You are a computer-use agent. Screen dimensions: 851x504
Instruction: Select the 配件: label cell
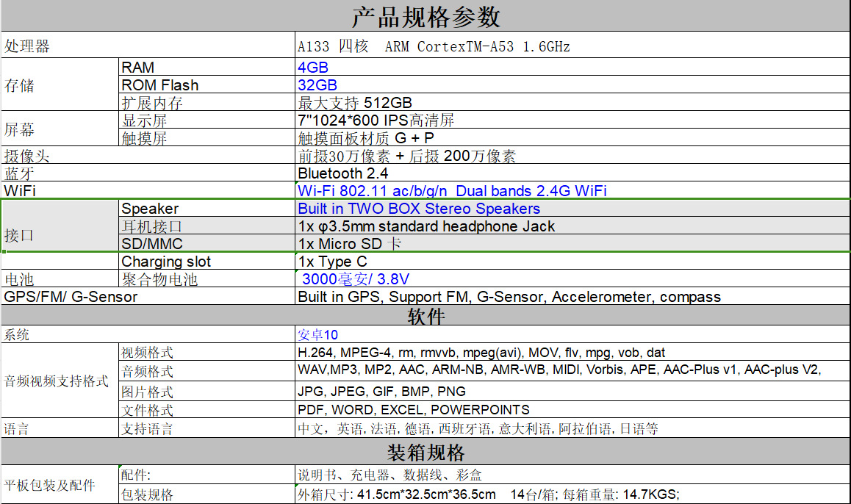coord(207,474)
